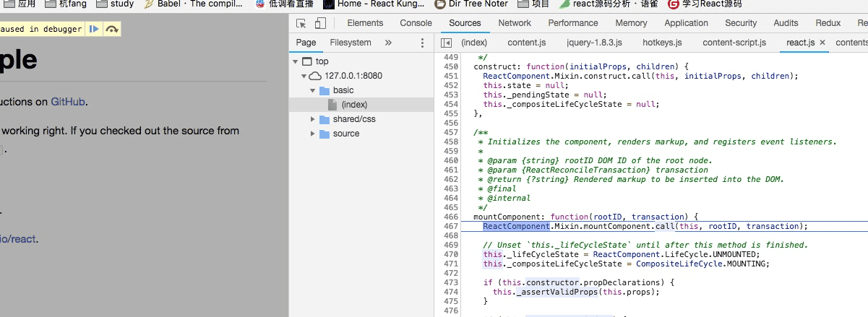Expand the shared/css folder
This screenshot has height=317, width=868.
313,119
